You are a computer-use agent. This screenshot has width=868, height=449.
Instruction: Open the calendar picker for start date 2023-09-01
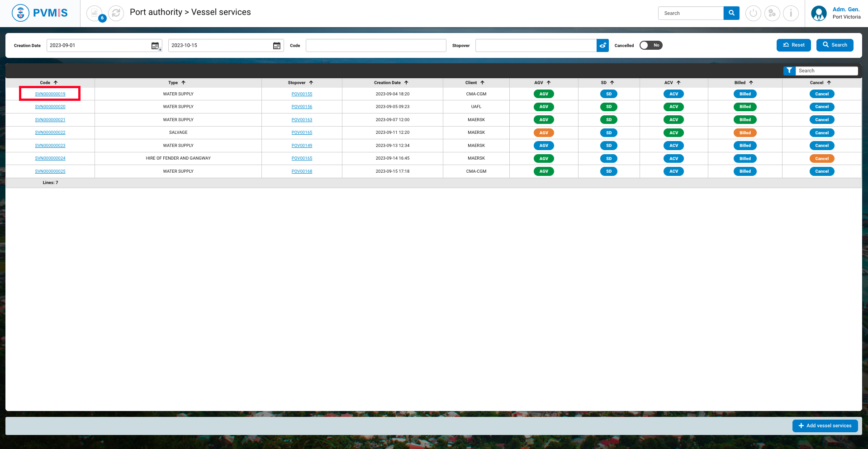pos(155,46)
